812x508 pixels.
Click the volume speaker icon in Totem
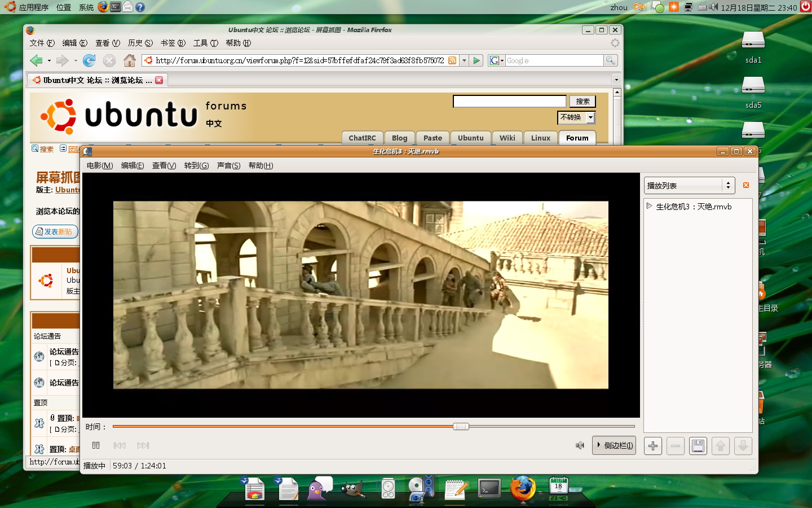point(580,445)
